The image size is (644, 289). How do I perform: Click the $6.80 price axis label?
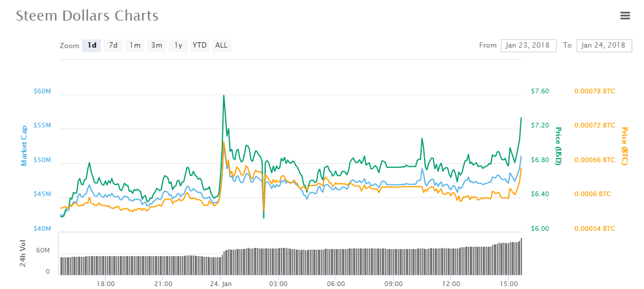pos(540,160)
